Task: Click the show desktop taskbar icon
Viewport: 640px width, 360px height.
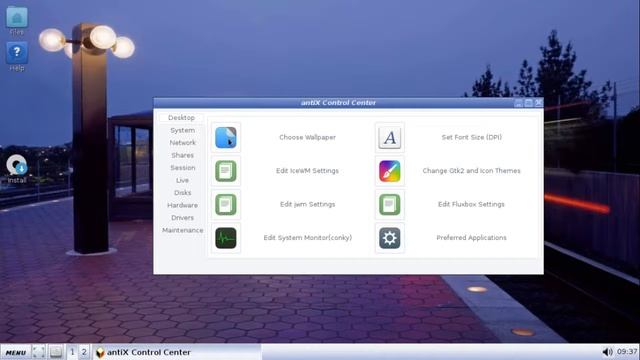Action: pyautogui.click(x=39, y=352)
